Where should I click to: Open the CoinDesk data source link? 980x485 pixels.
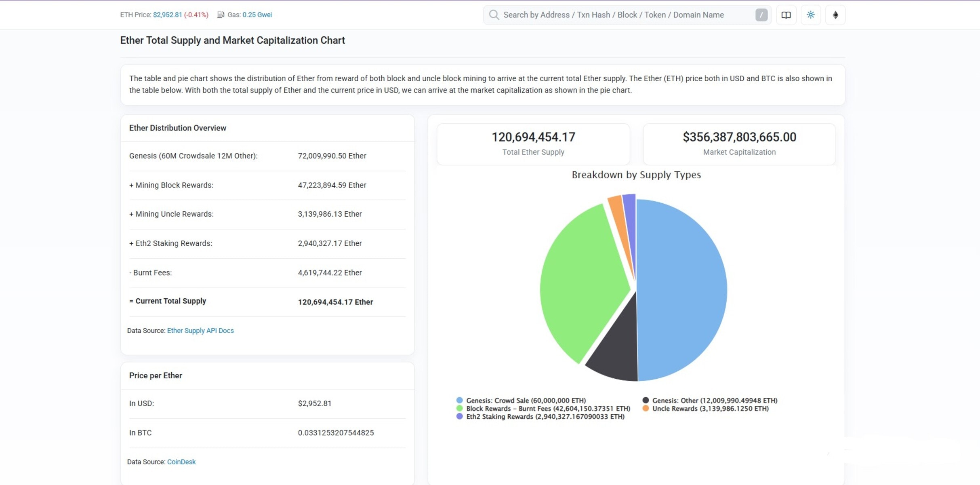pos(181,462)
